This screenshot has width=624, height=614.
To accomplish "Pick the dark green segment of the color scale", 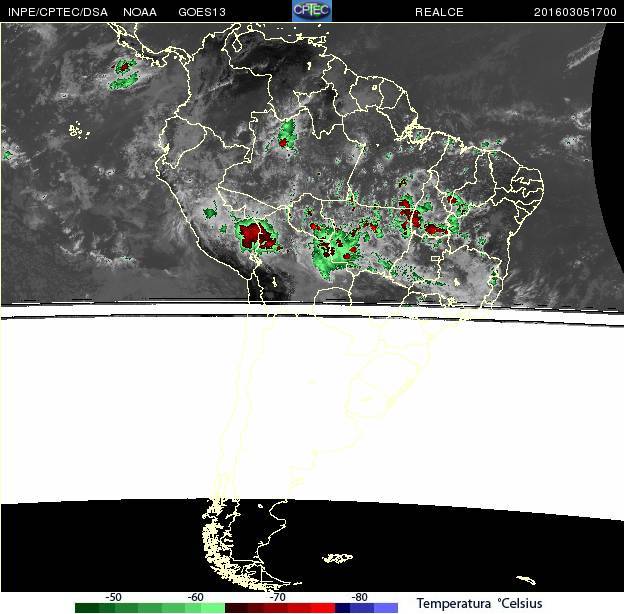I will pyautogui.click(x=87, y=608).
